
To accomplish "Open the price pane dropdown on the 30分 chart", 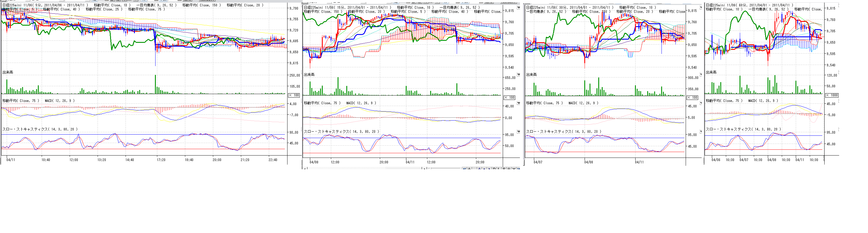I will tap(701, 8).
